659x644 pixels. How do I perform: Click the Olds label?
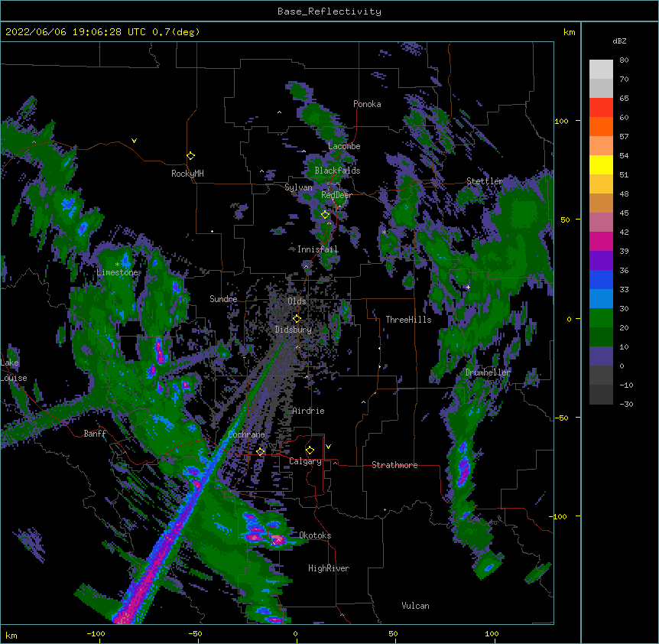[x=297, y=301]
